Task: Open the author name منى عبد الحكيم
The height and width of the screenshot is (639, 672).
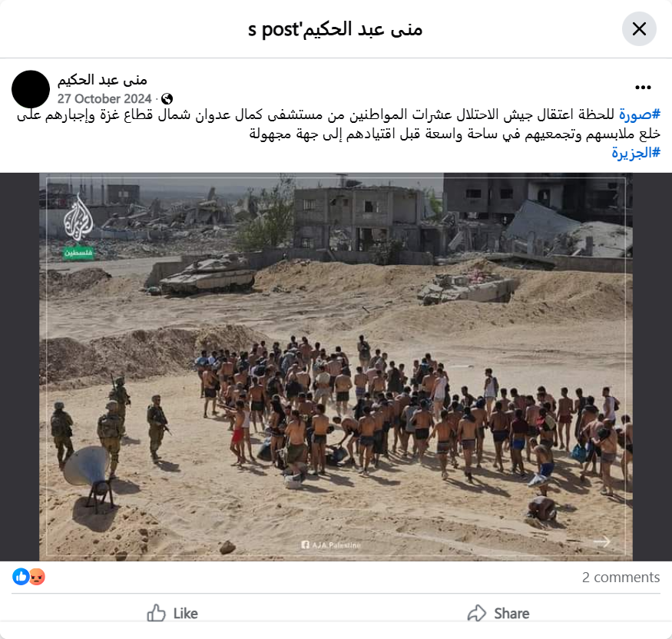Action: pyautogui.click(x=102, y=80)
